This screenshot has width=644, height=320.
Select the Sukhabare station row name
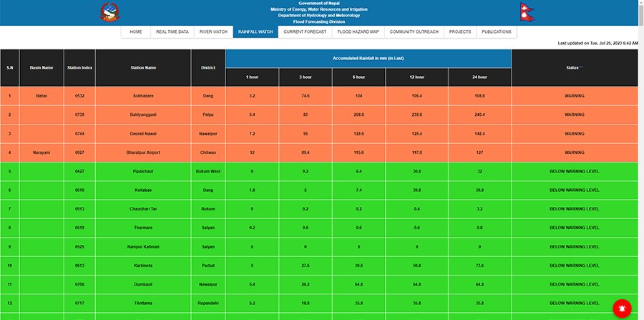143,95
